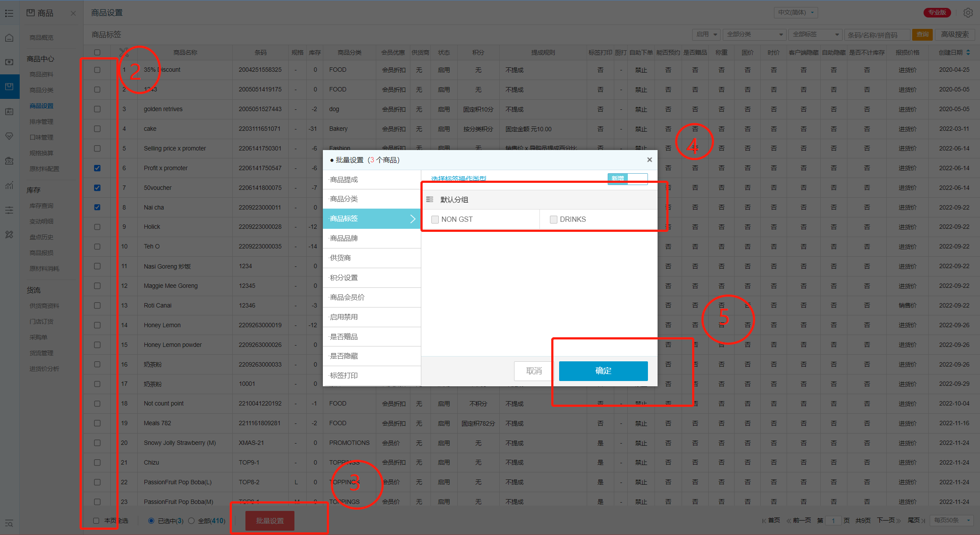This screenshot has width=980, height=535.
Task: Check the NON GST tag checkbox
Action: point(435,220)
